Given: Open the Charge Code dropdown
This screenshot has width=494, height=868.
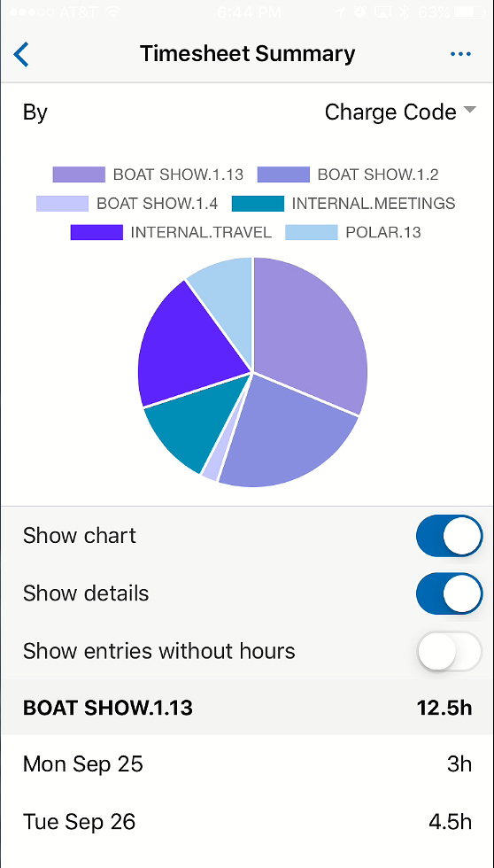Looking at the screenshot, I should (400, 112).
